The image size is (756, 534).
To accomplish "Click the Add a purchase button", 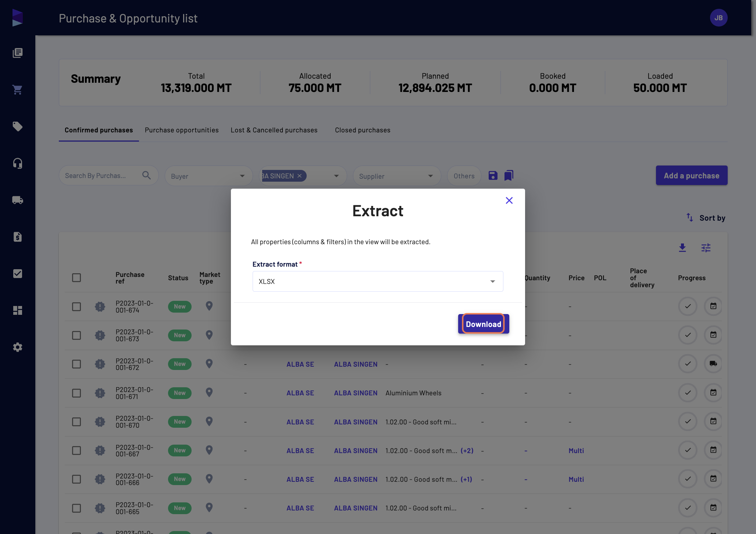I will 691,175.
